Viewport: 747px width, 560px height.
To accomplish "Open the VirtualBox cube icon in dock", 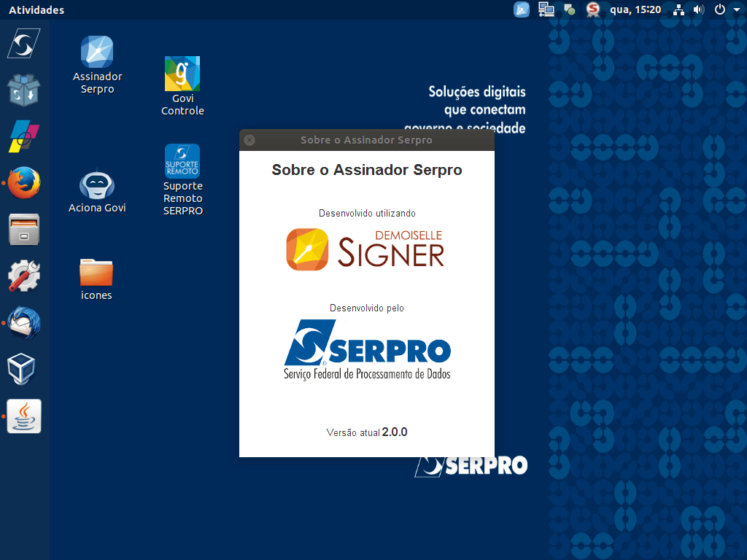I will pyautogui.click(x=21, y=369).
